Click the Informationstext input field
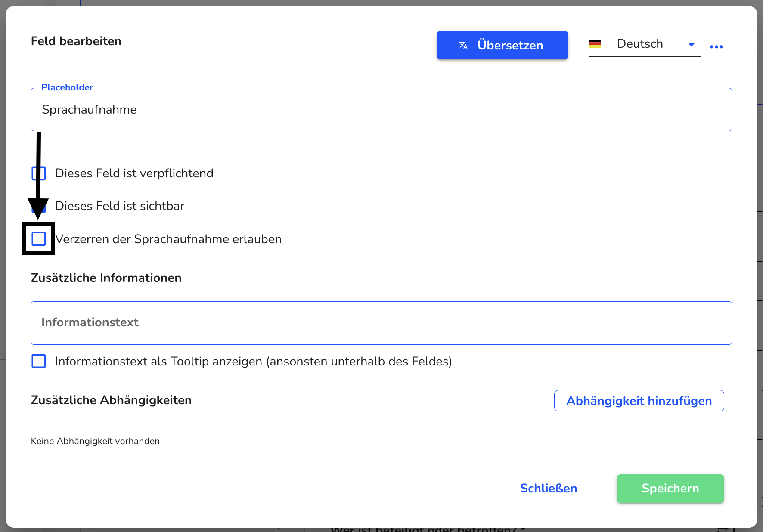The height and width of the screenshot is (532, 763). point(381,323)
